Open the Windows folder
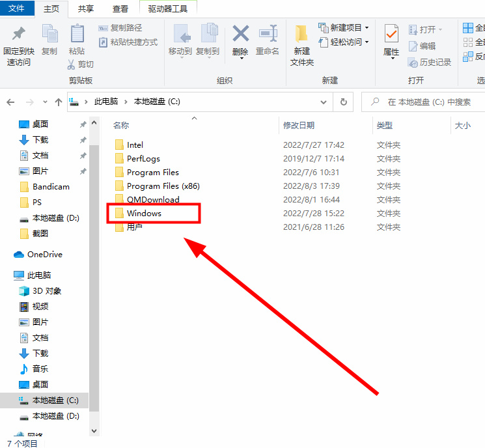This screenshot has width=485, height=448. tap(144, 214)
